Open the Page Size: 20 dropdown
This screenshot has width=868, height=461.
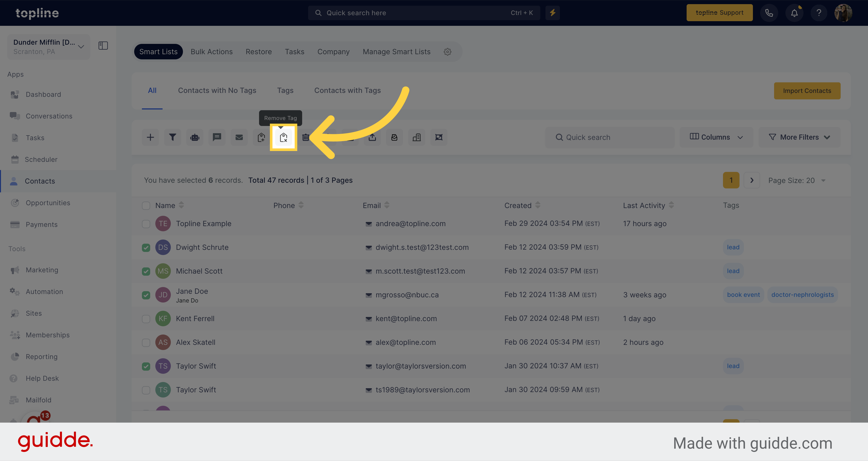point(797,181)
